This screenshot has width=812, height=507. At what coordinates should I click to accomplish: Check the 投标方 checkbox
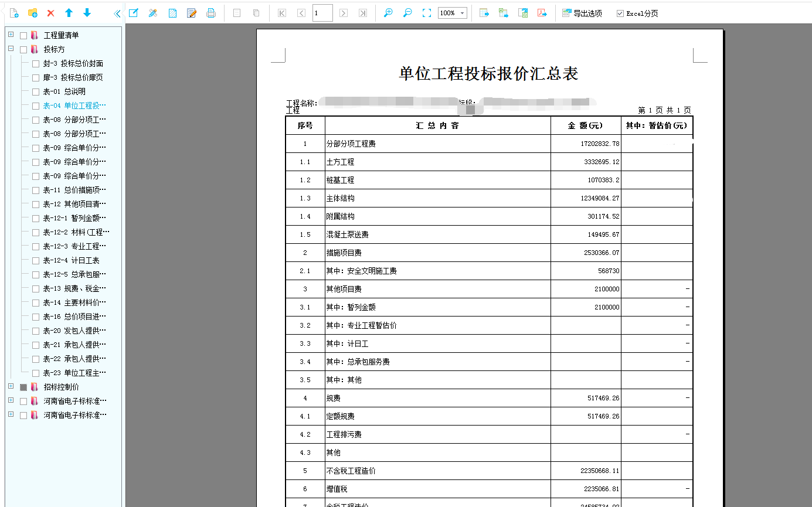(23, 49)
